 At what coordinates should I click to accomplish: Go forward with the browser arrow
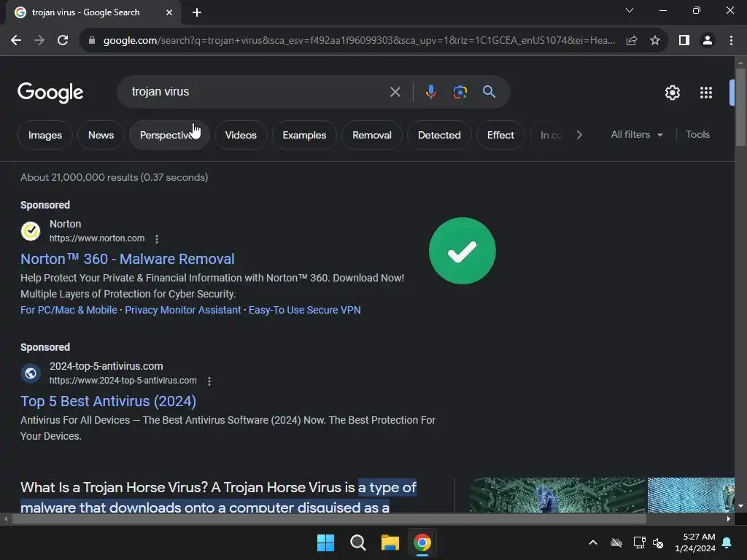click(x=39, y=41)
